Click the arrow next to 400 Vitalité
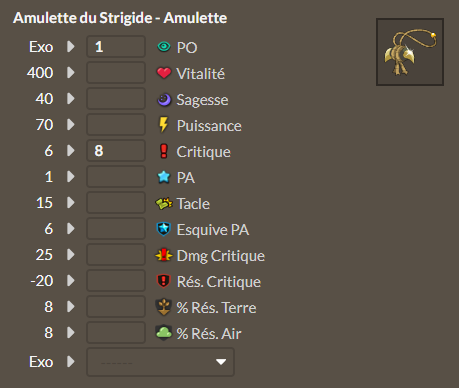 coord(71,73)
